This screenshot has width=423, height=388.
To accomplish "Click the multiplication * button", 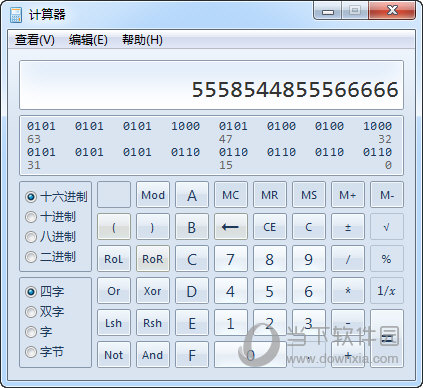I will click(x=348, y=291).
